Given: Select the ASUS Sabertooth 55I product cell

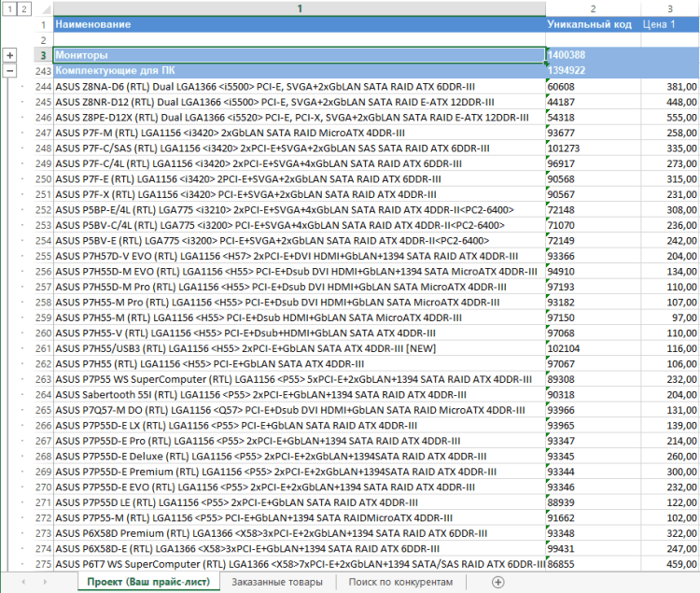Looking at the screenshot, I should point(300,395).
